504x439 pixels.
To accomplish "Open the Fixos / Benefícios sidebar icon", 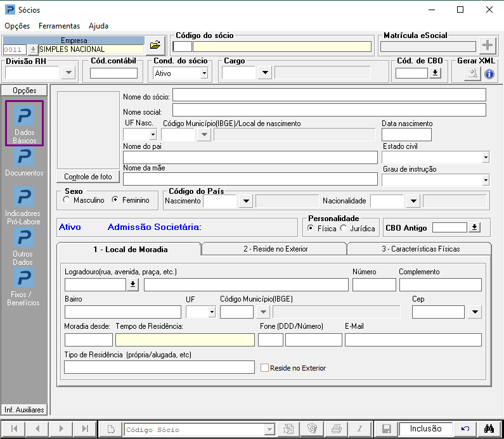I will pyautogui.click(x=23, y=287).
